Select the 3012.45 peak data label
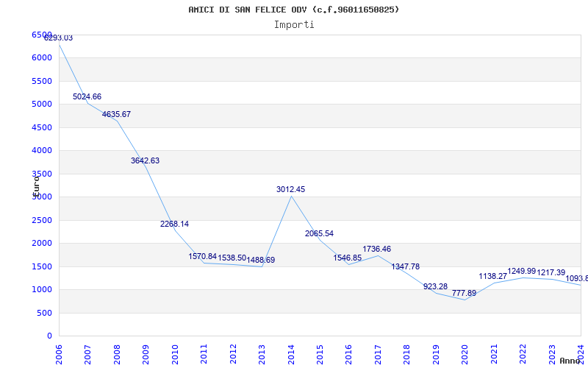Viewport: 588px width, 368px height. tap(290, 190)
